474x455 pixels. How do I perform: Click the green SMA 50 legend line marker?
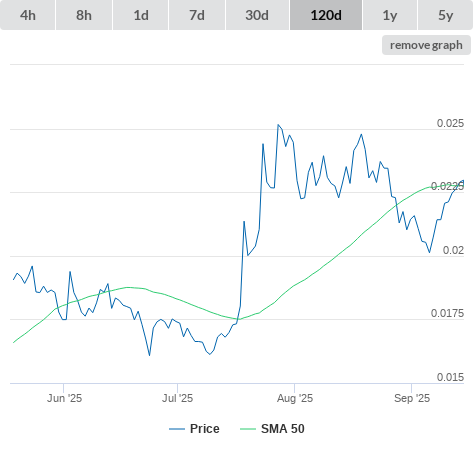click(248, 429)
